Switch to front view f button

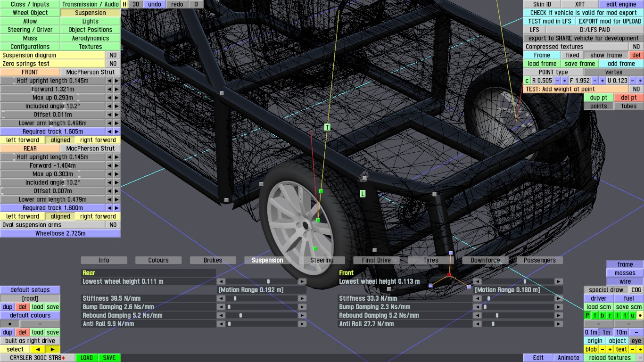[x=595, y=315]
